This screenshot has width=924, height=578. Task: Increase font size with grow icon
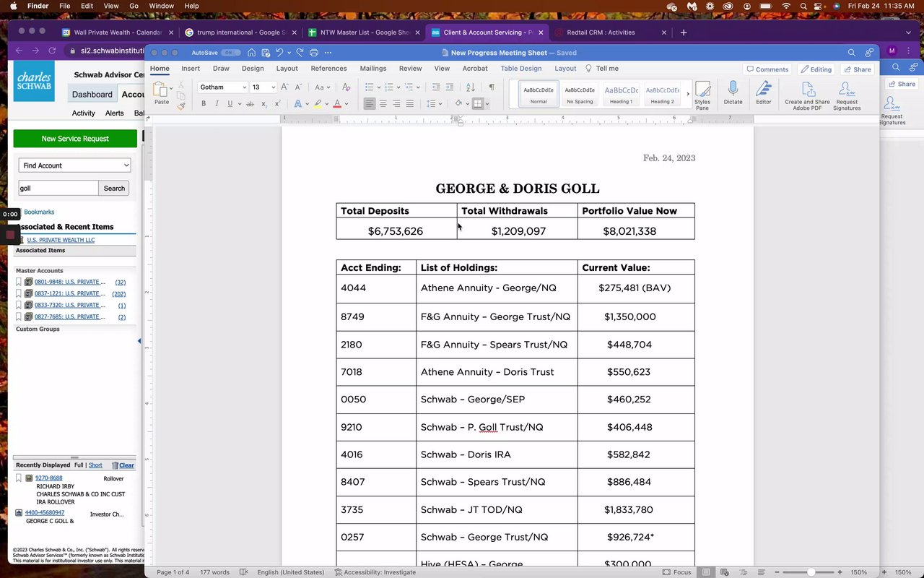point(284,87)
